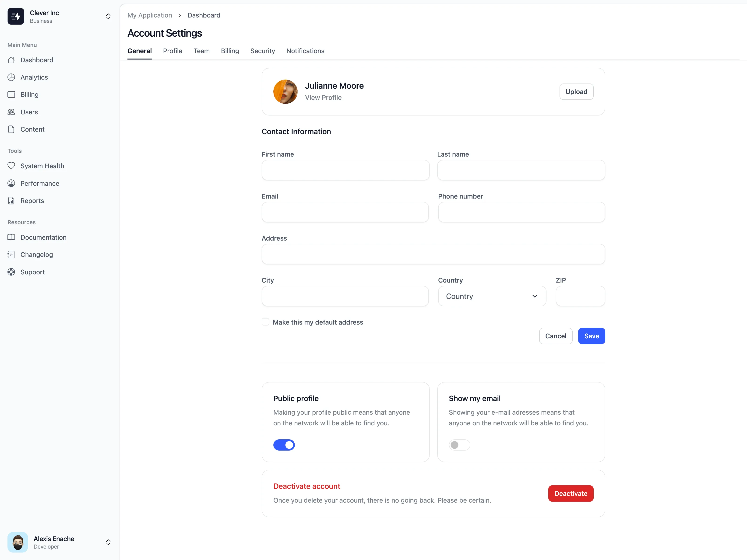747x560 pixels.
Task: Open Support lifebuoy icon
Action: pos(11,272)
